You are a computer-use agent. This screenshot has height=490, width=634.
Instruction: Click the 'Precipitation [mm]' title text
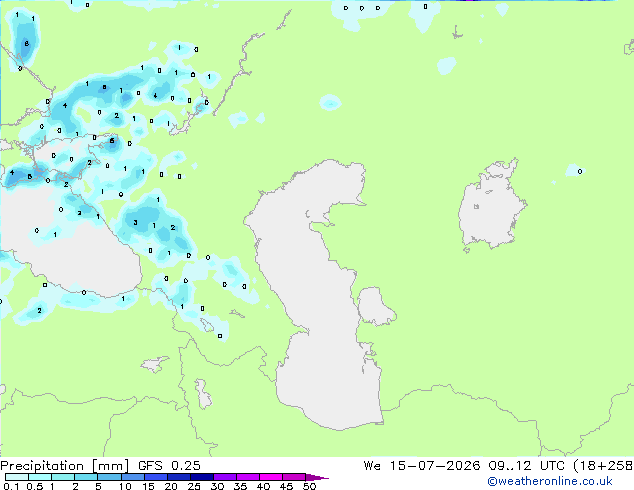[64, 466]
